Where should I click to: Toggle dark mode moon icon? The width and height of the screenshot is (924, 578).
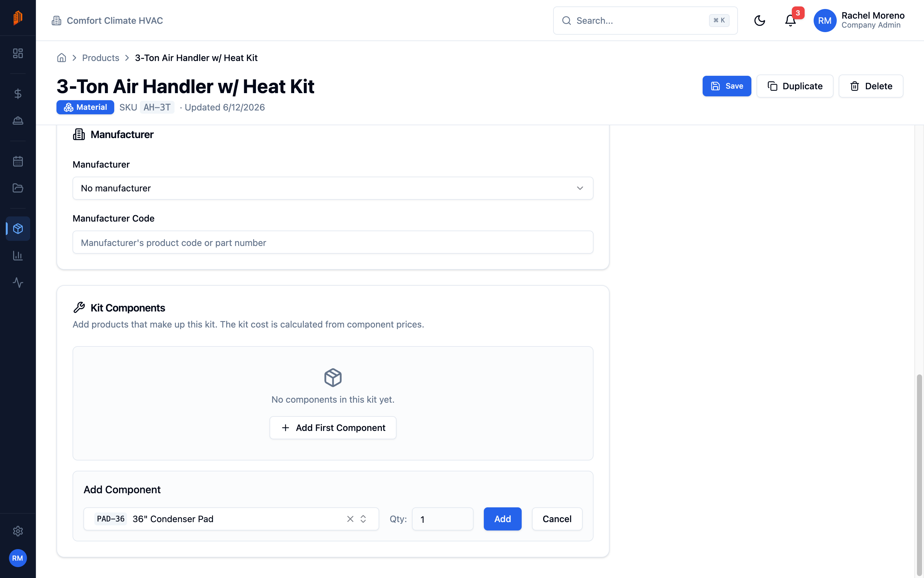click(x=759, y=21)
